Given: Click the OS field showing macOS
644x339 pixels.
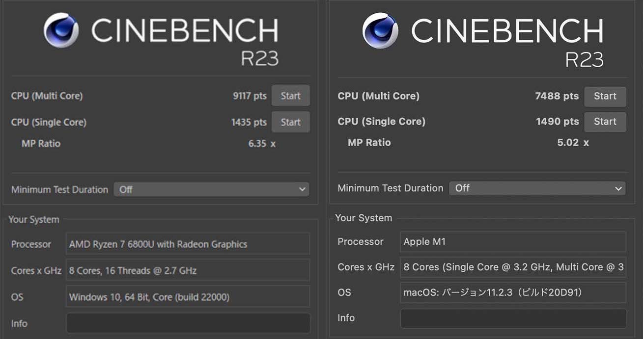Looking at the screenshot, I should click(513, 292).
